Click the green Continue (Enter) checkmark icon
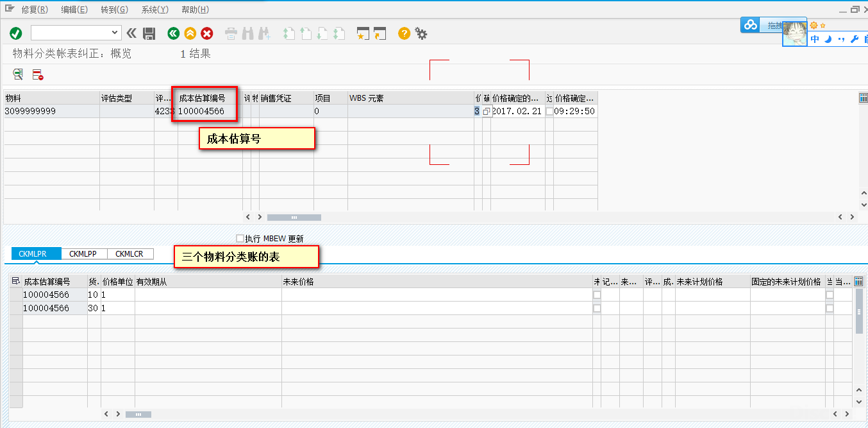This screenshot has height=428, width=868. (x=15, y=33)
